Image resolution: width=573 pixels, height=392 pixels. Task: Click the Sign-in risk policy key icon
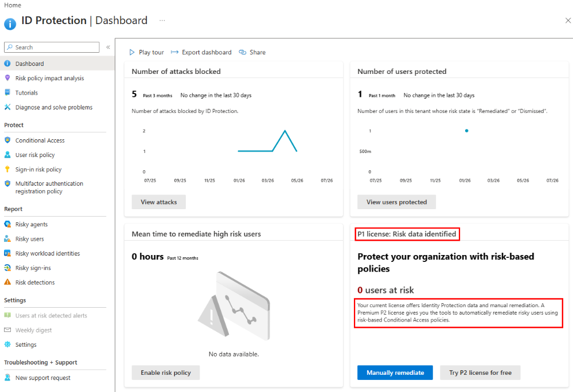pos(7,169)
